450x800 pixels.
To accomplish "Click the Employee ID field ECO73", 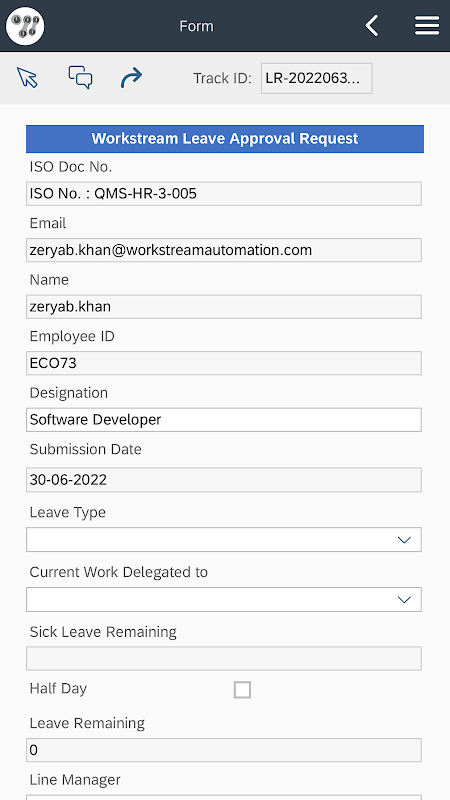I will pos(224,363).
